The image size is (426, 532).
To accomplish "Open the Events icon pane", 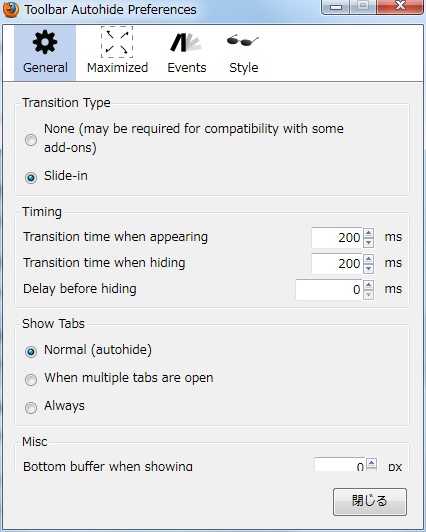I will coord(187,53).
